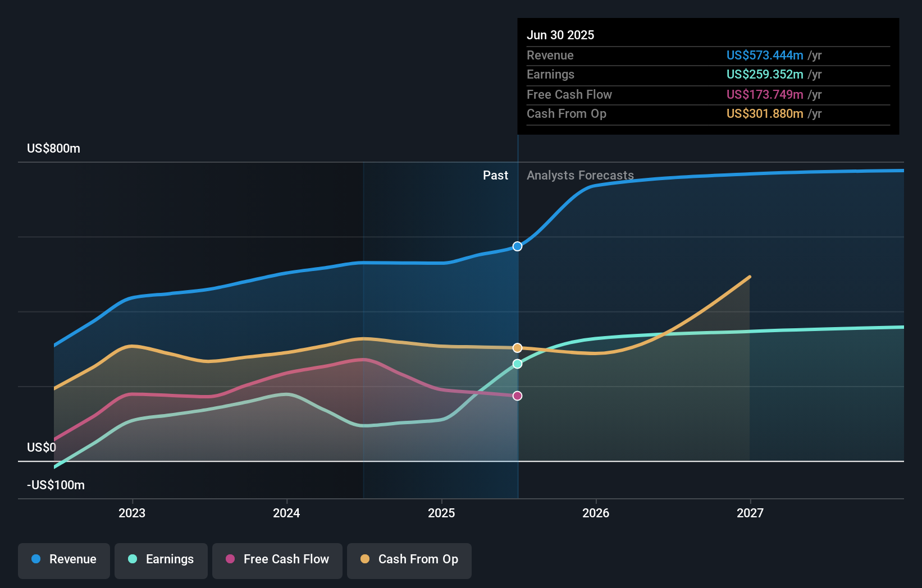Click the Analysts Forecasts label

(580, 176)
